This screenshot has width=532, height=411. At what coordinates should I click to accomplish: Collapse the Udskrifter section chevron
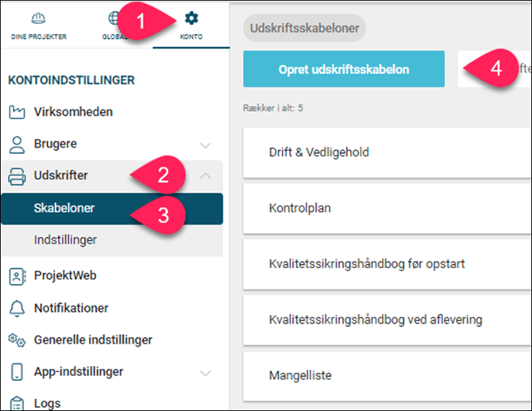point(206,176)
